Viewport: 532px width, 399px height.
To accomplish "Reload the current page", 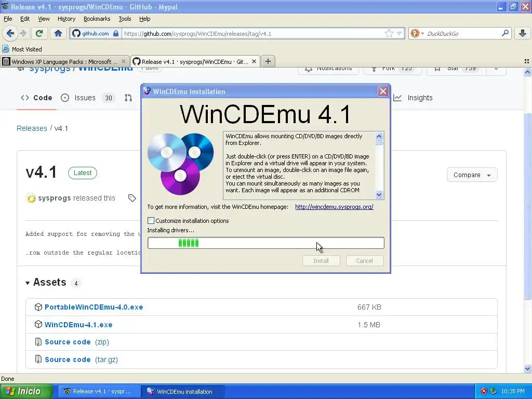I will [x=39, y=33].
